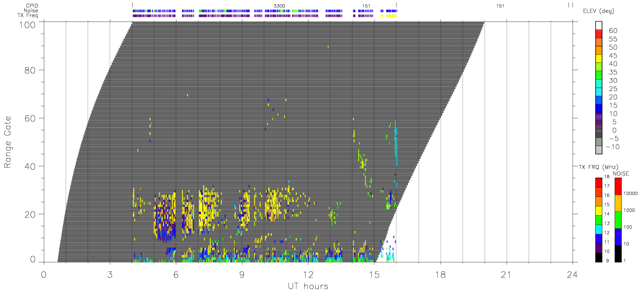Click the 'ELEV (deg)' colorbar title
644x297 pixels.
click(x=598, y=11)
